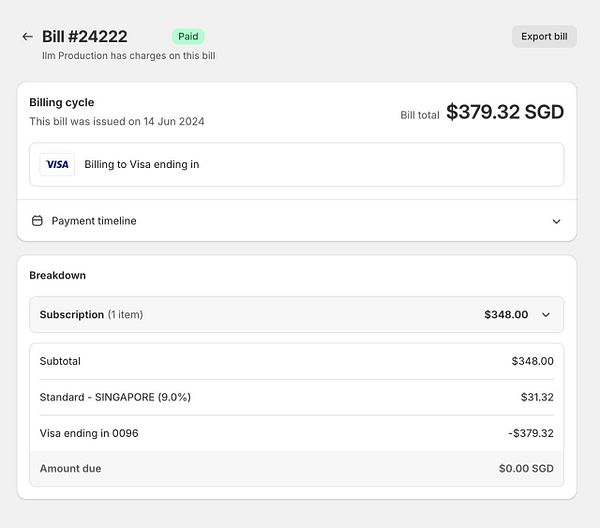
Task: Click the $0.00 SGD amount due value
Action: 525,469
